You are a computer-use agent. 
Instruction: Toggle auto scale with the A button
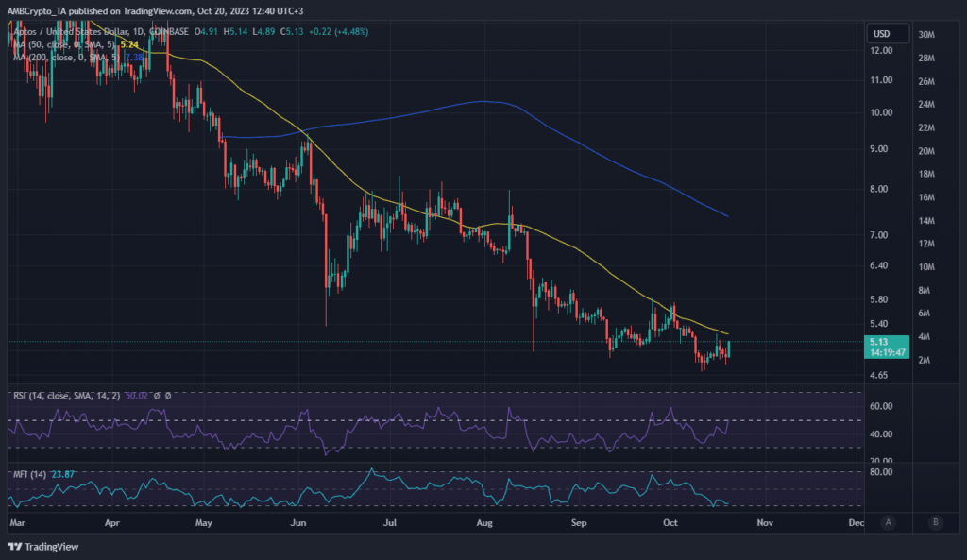(x=889, y=521)
